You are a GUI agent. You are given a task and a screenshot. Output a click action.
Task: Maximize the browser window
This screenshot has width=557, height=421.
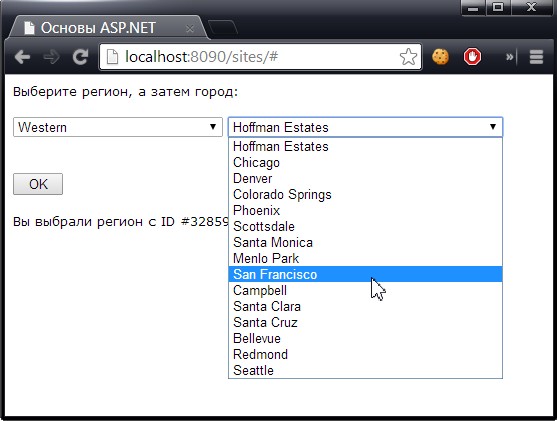coord(498,8)
